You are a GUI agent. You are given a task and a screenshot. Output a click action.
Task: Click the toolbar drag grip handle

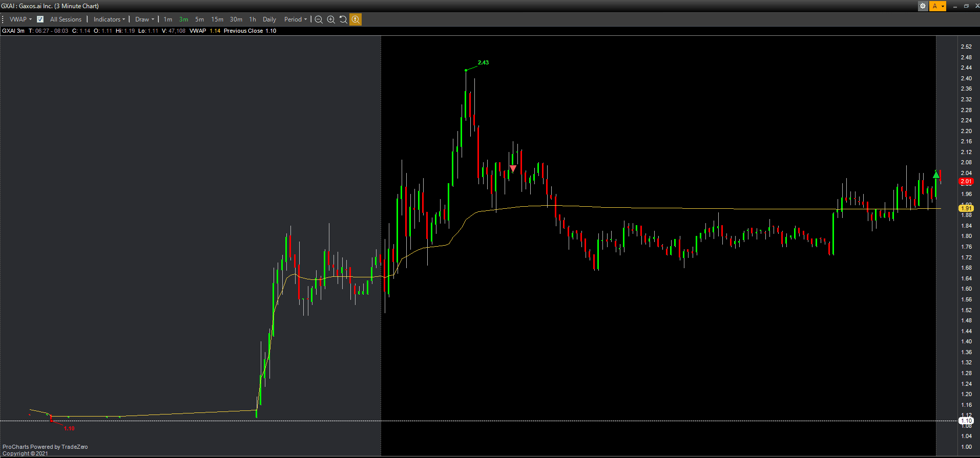(x=4, y=19)
